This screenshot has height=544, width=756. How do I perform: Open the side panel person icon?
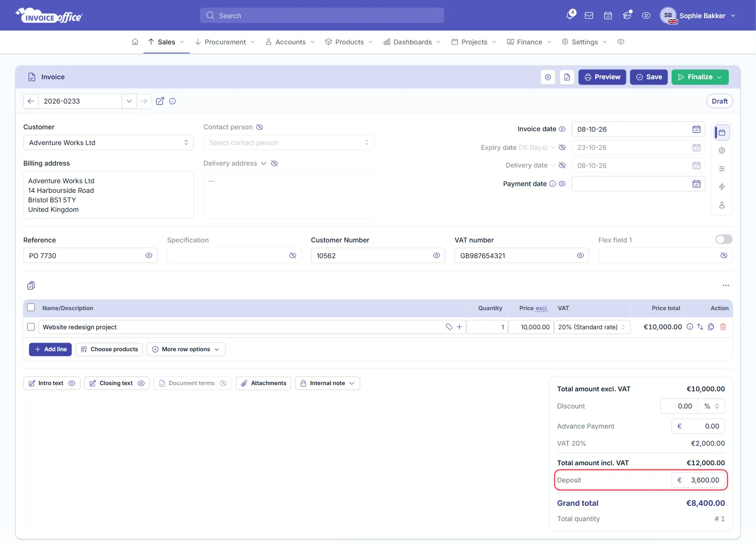[722, 205]
